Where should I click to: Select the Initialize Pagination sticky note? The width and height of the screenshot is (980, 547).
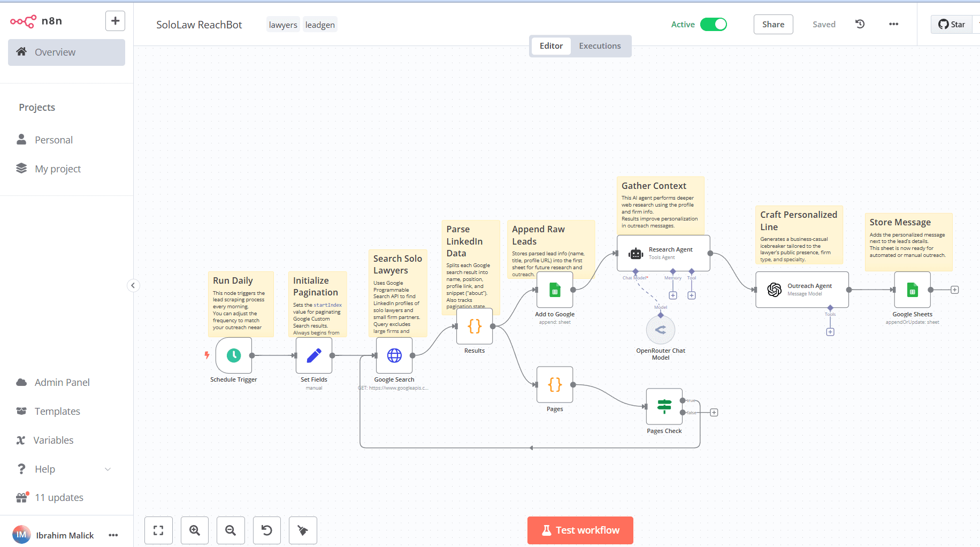(x=317, y=304)
